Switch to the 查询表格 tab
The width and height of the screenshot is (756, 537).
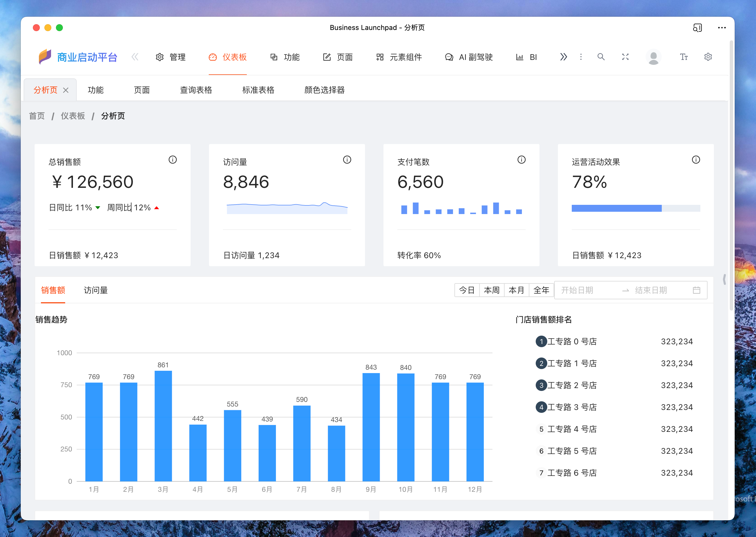(196, 90)
